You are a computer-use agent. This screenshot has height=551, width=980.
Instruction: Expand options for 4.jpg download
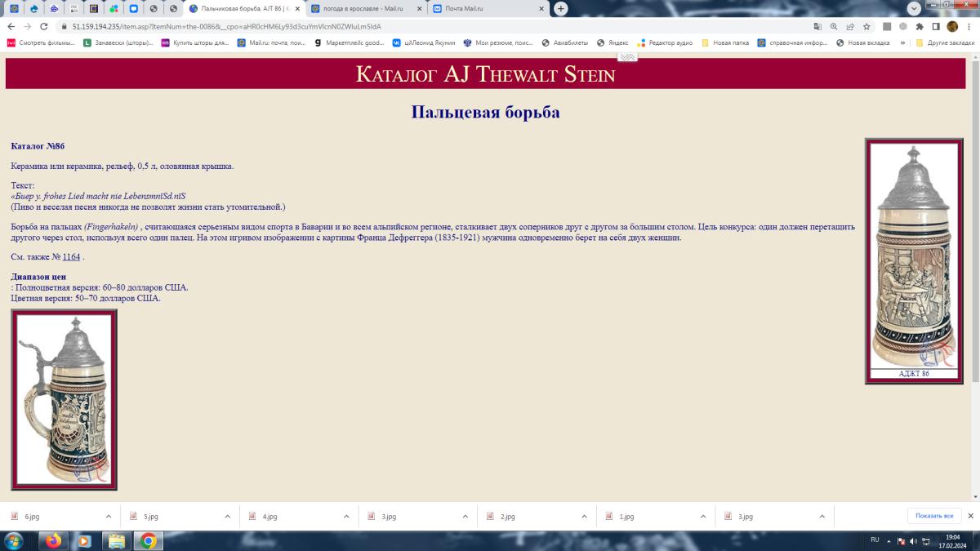pos(346,517)
